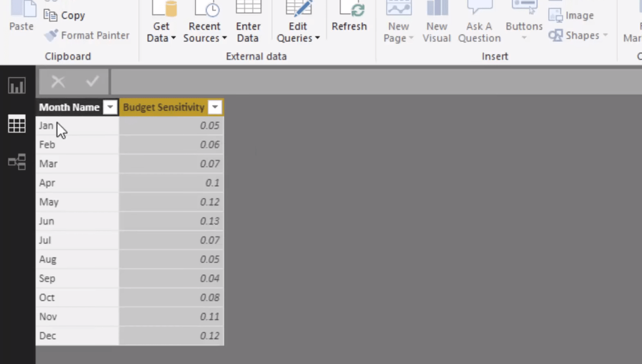Select the 0.07 value for Jul
Viewport: 642px width, 364px height.
pyautogui.click(x=171, y=240)
